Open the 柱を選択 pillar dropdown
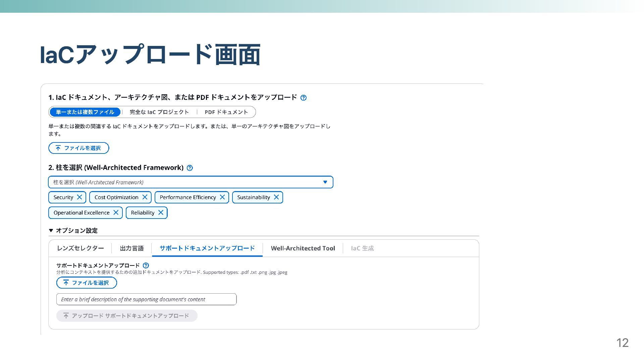Image resolution: width=644 pixels, height=362 pixels. coord(191,182)
